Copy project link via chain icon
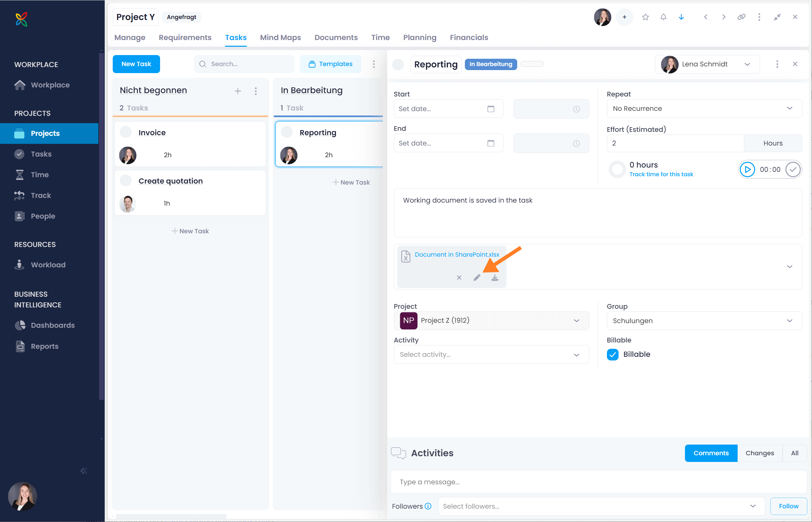Screen dimensions: 812x522 pyautogui.click(x=742, y=17)
